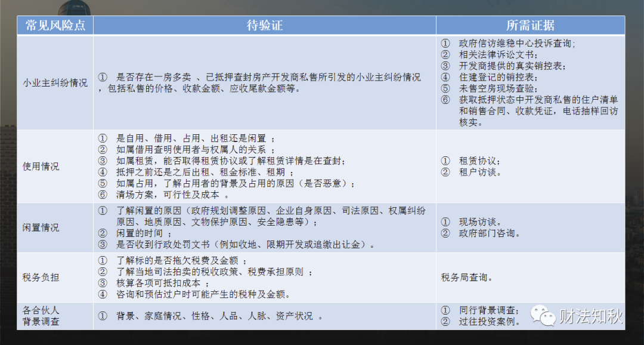Select the 租户访谈 evidence item
The image size is (644, 345).
pyautogui.click(x=479, y=172)
